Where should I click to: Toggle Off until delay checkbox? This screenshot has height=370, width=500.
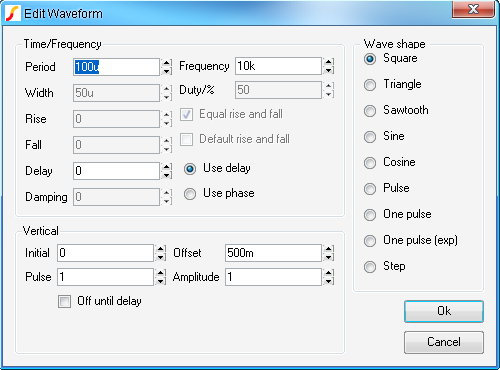64,301
